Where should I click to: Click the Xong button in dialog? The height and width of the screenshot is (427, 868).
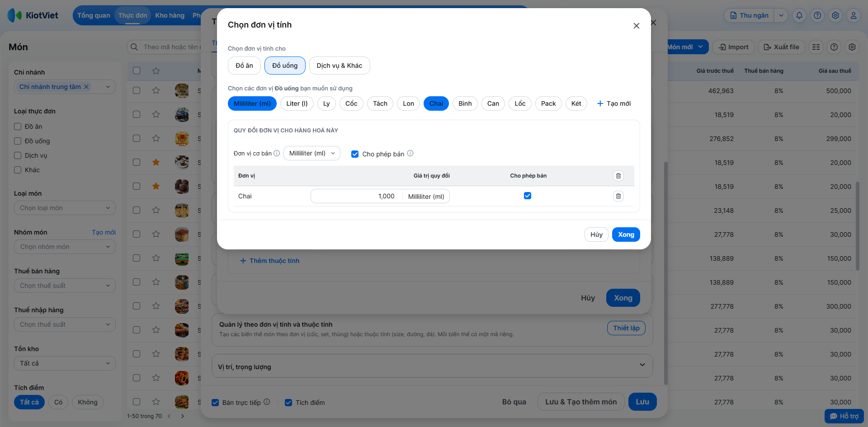(626, 235)
